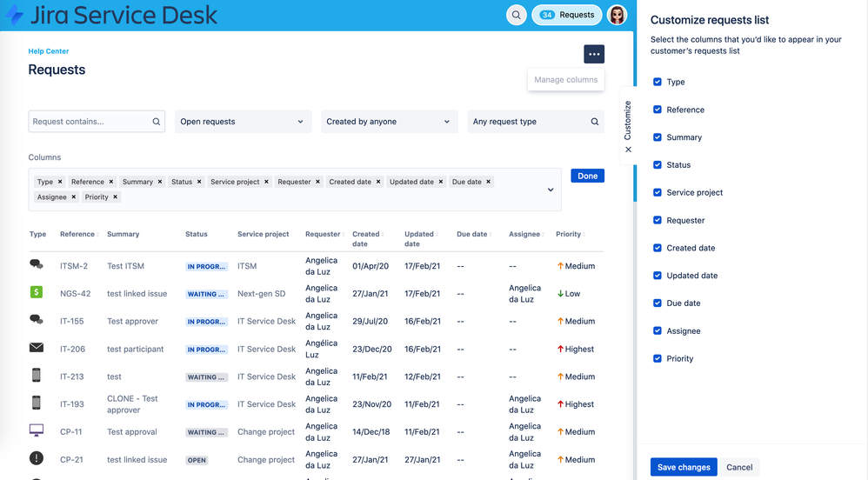This screenshot has width=868, height=480.
Task: Click the green dollar icon for NGS-42
Action: [36, 292]
